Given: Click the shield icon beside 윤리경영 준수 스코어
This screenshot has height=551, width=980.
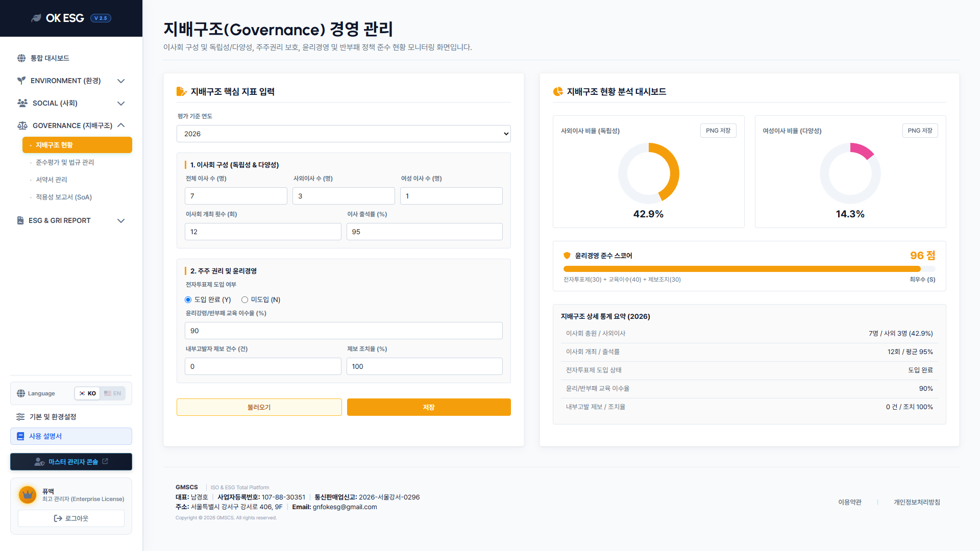Looking at the screenshot, I should point(567,256).
